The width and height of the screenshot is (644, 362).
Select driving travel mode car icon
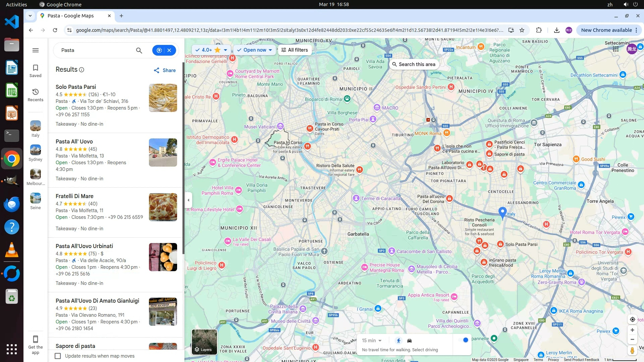point(409,341)
